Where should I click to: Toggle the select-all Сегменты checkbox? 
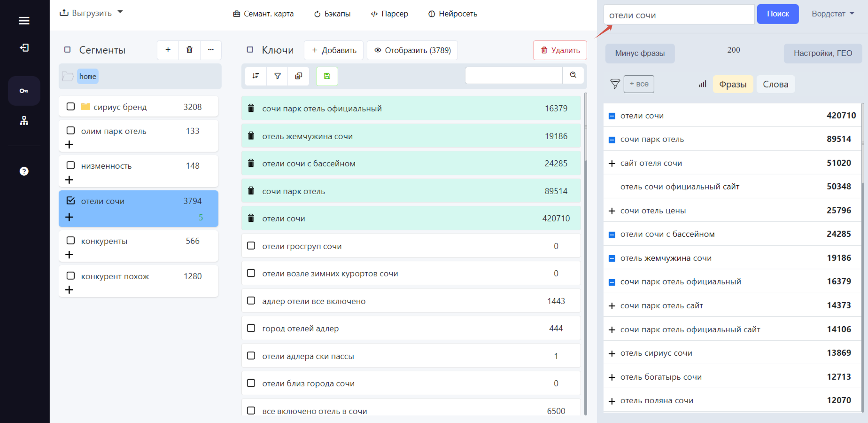[x=68, y=50]
